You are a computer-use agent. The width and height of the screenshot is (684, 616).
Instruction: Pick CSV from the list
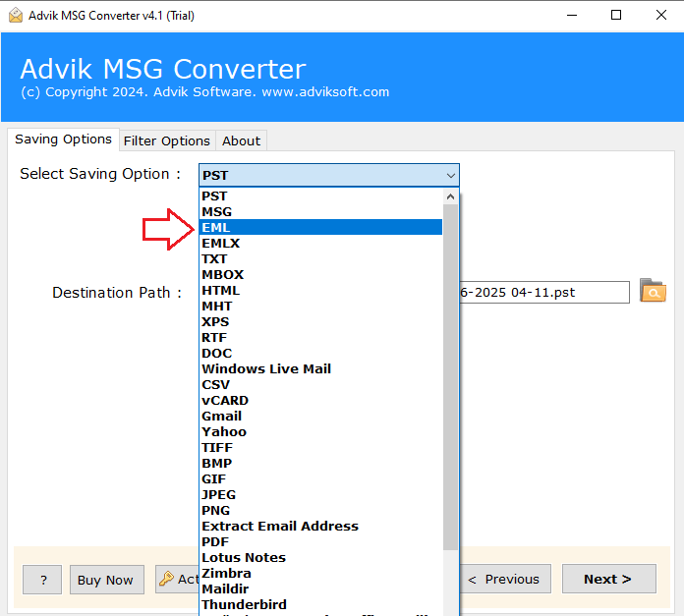[x=320, y=384]
